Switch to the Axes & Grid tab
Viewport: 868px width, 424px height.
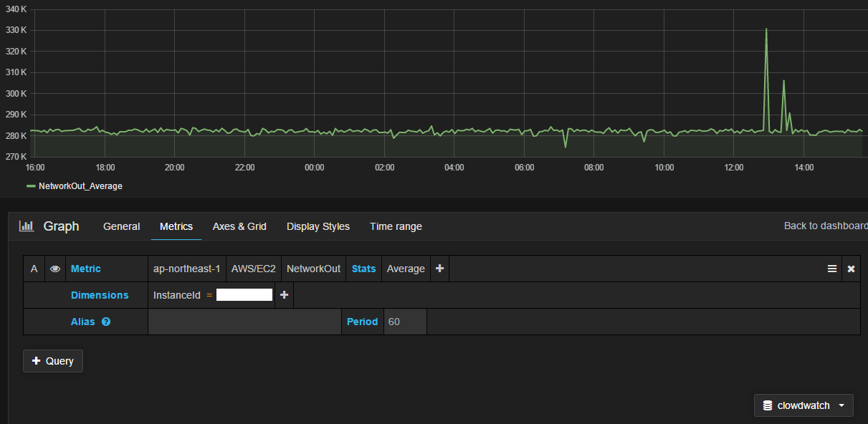click(239, 226)
